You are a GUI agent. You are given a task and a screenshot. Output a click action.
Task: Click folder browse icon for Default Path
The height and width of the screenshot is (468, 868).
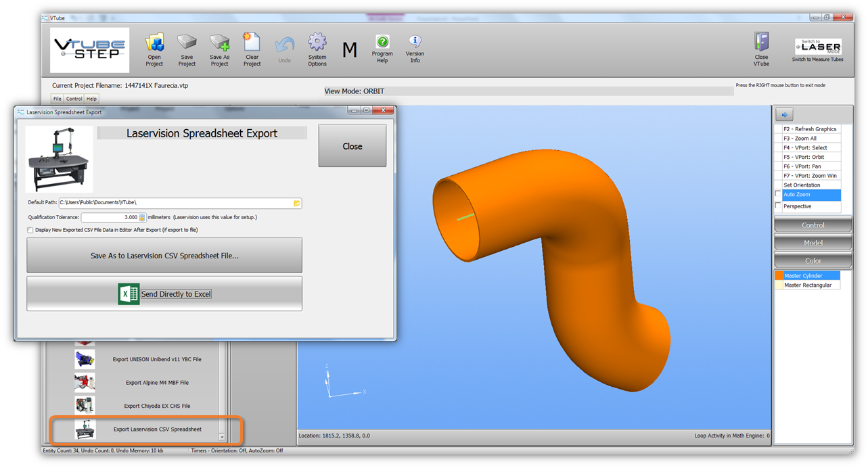click(297, 203)
